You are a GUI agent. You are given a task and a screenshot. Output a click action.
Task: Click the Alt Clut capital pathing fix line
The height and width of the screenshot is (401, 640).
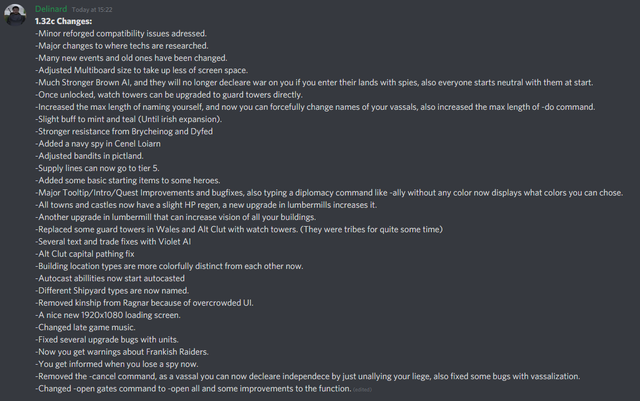click(x=85, y=254)
